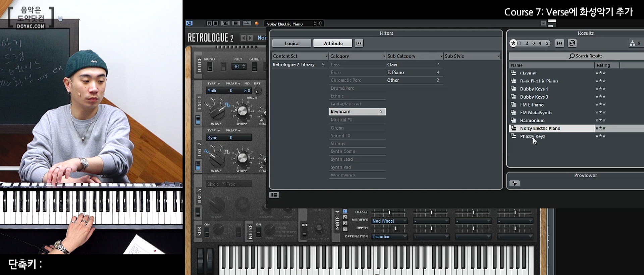Open the Category column dropdown

384,56
